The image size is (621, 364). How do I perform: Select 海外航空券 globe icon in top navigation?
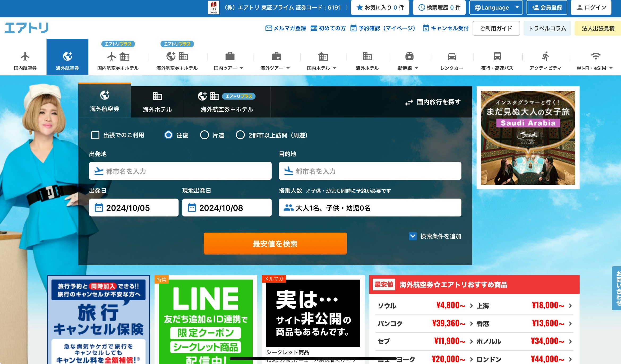point(67,56)
